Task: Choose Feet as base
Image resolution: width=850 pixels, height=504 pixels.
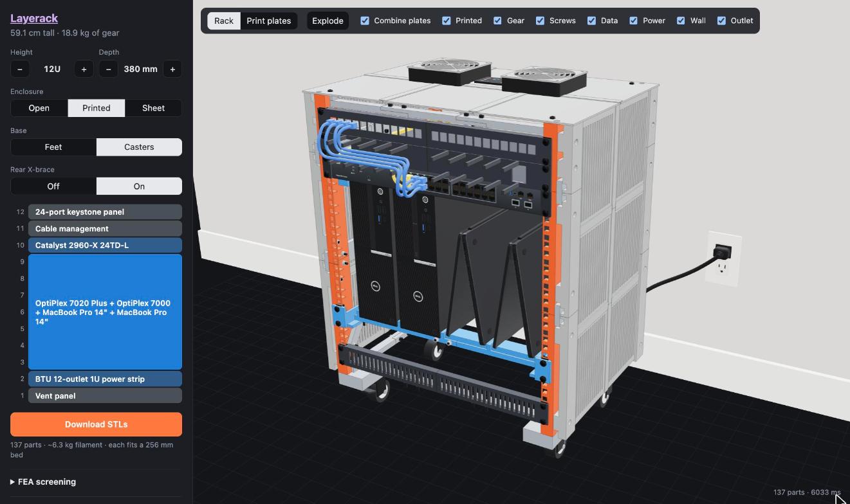Action: (53, 147)
